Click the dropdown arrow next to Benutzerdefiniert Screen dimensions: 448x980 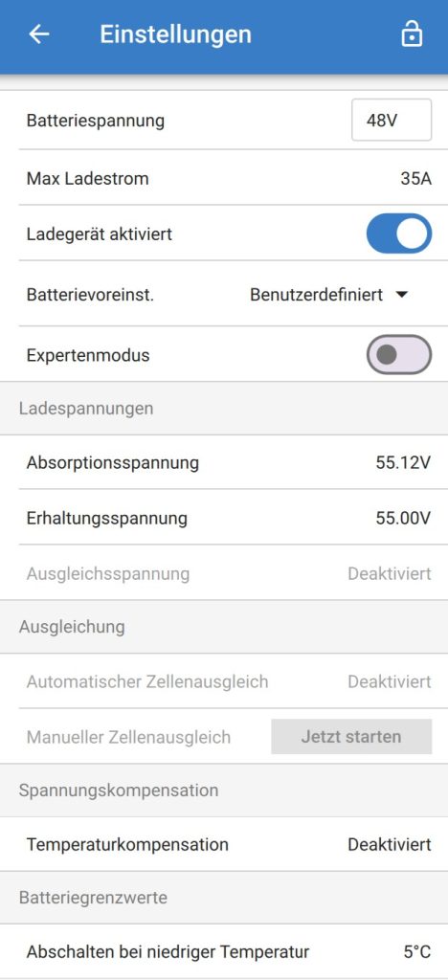pyautogui.click(x=401, y=295)
